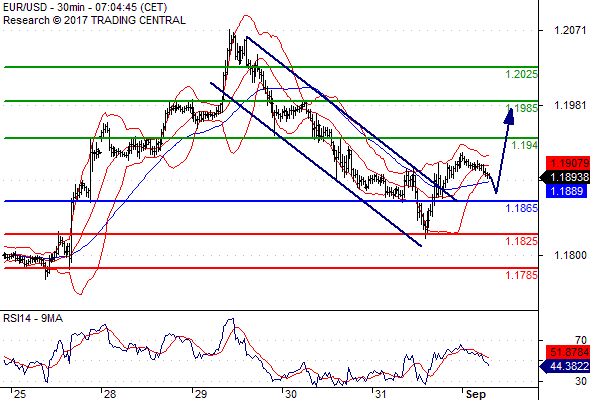Click the 70 RSI overbought axis label
This screenshot has width=590, height=400.
581,340
